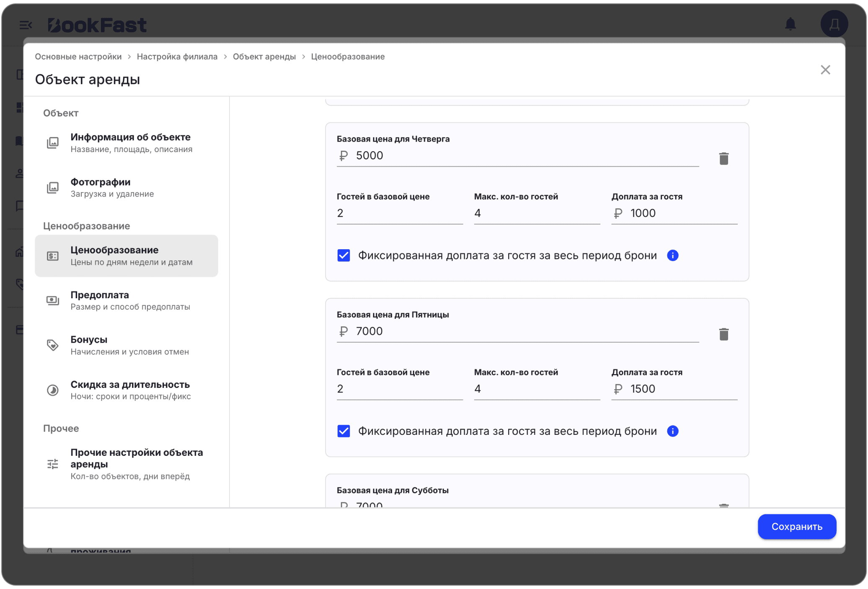Delete the Friday base price block

723,334
